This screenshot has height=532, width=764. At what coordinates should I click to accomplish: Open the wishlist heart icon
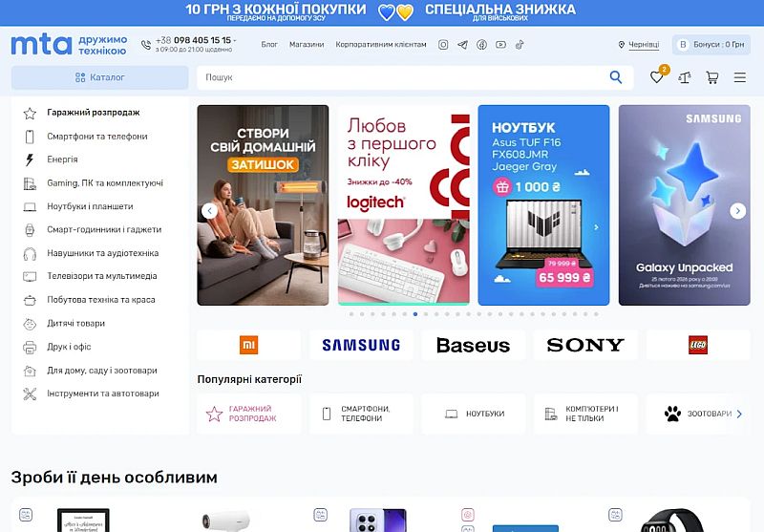656,77
